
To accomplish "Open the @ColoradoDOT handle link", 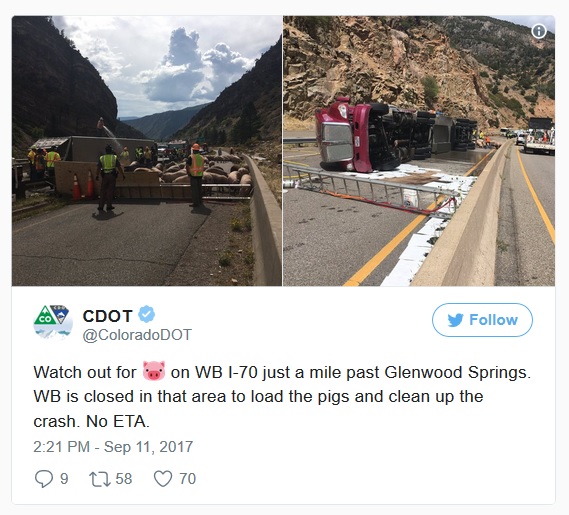I will pyautogui.click(x=137, y=335).
